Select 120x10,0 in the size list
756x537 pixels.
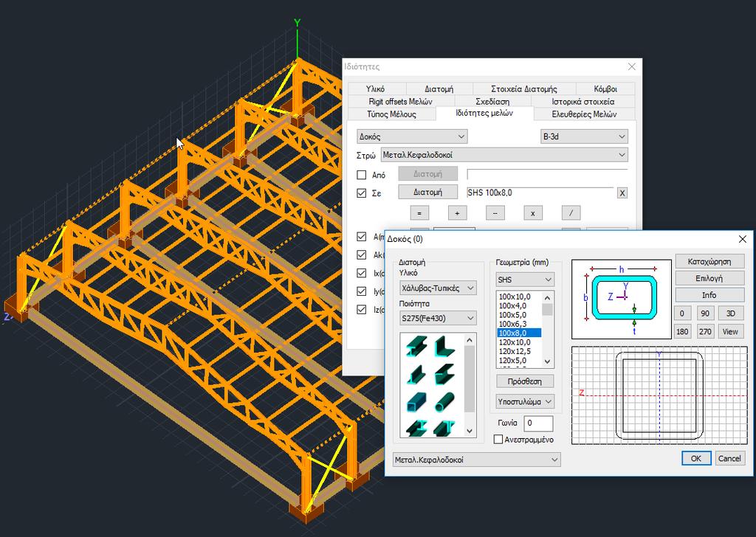tap(519, 342)
